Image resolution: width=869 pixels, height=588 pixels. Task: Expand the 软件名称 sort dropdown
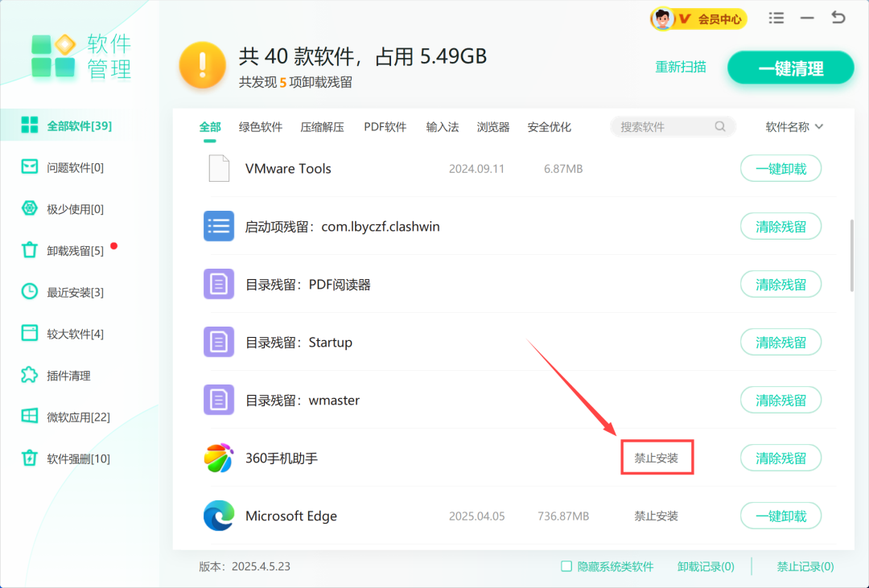(794, 127)
